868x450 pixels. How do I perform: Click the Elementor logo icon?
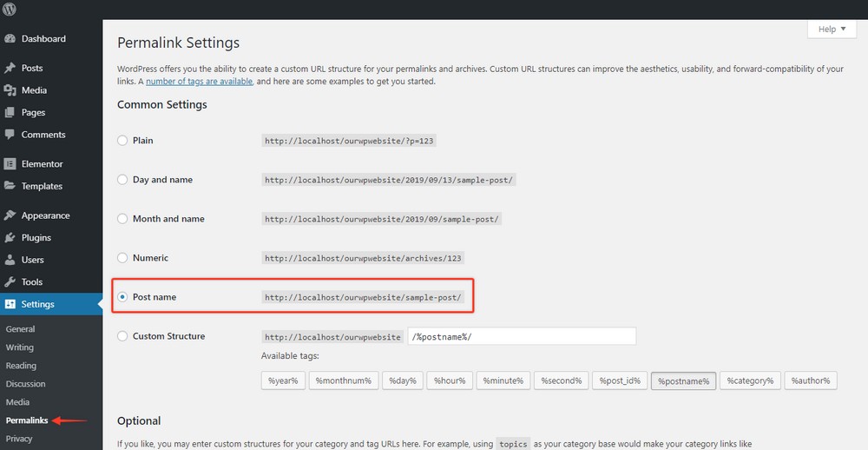[10, 164]
